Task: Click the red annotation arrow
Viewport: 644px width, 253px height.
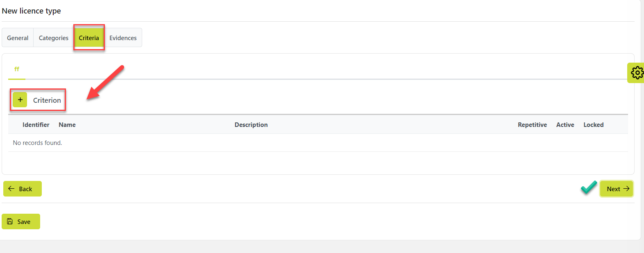Action: (x=105, y=83)
